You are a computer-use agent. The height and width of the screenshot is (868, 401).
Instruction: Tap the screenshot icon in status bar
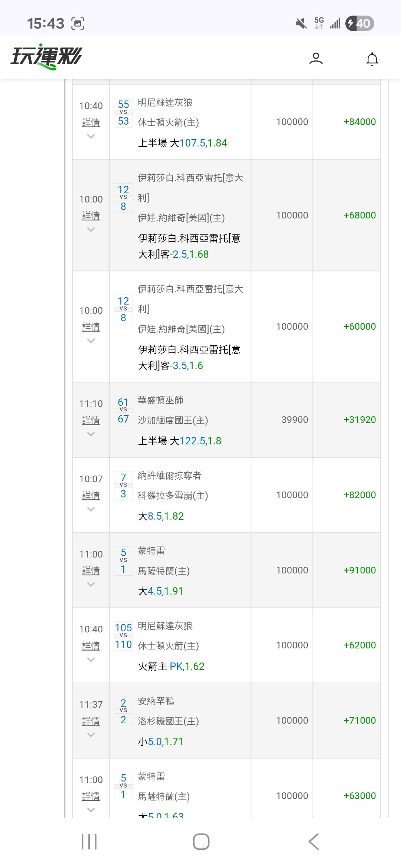coord(78,24)
